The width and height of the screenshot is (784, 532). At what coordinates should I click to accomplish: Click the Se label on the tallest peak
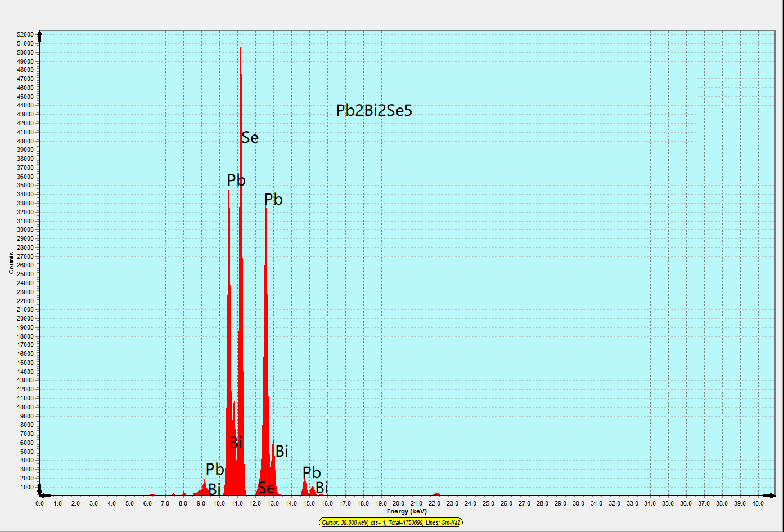point(250,137)
